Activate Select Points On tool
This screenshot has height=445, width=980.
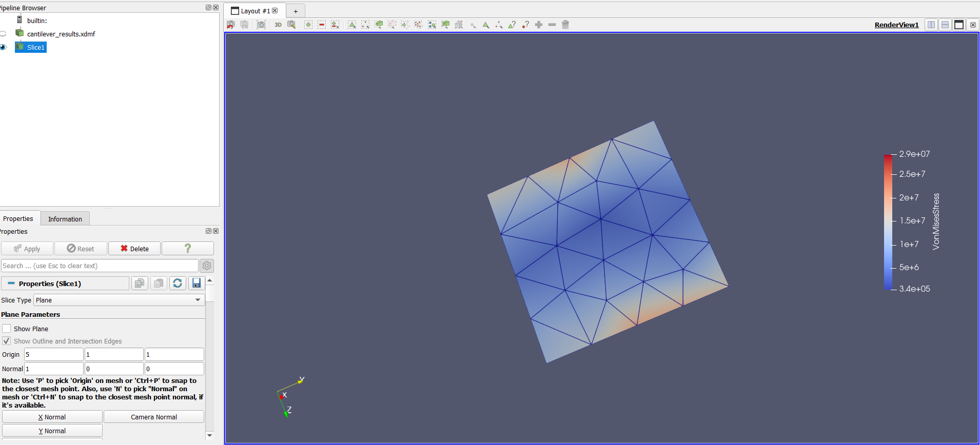(365, 25)
